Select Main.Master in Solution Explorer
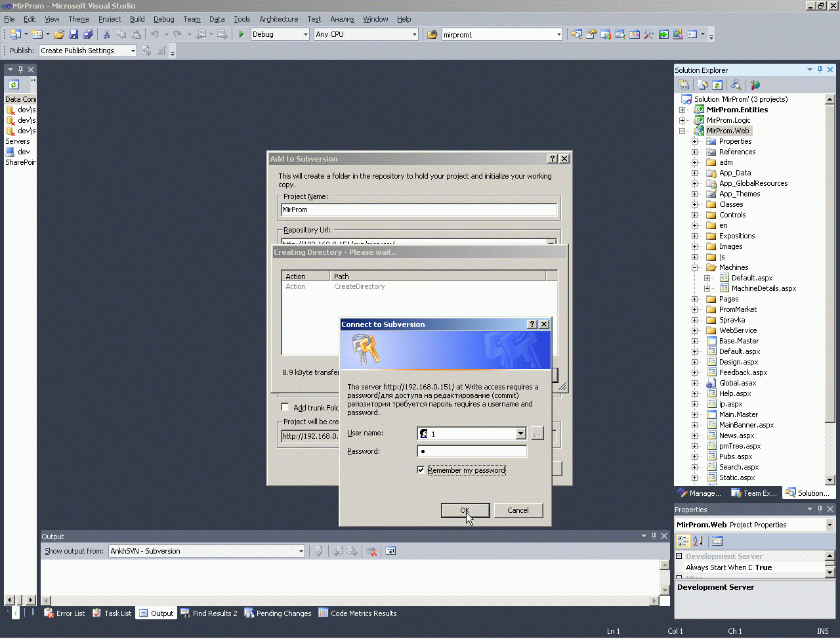Viewport: 840px width, 639px height. coord(738,414)
